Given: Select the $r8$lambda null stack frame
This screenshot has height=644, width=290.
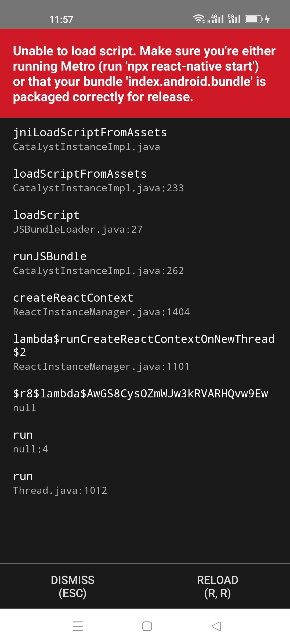Looking at the screenshot, I should (x=145, y=400).
